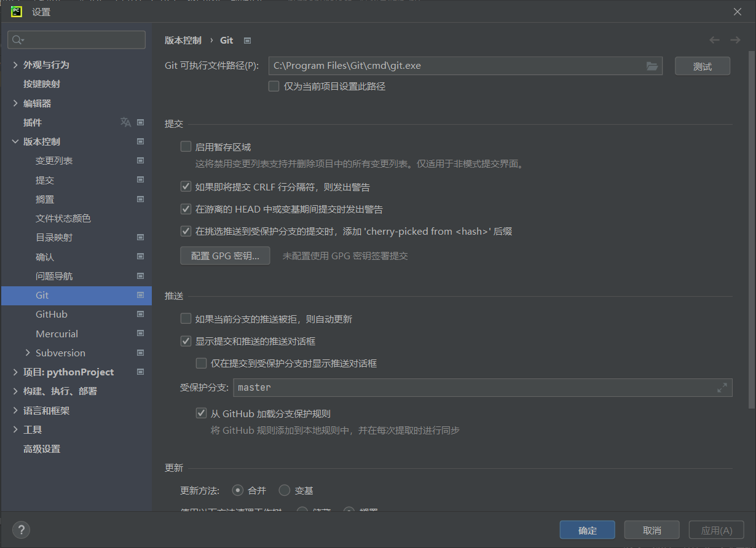The image size is (756, 548).
Task: Click the project-level icon beside 插件
Action: coord(141,122)
